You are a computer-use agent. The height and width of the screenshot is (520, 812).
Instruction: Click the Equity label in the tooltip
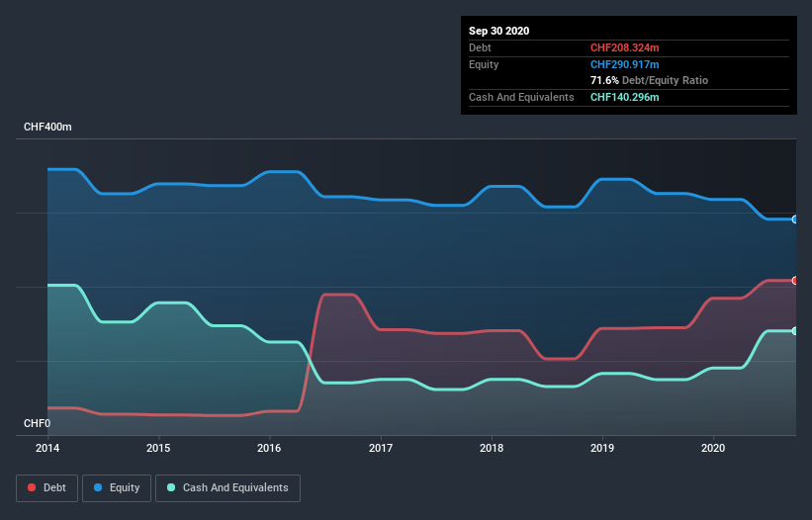484,64
